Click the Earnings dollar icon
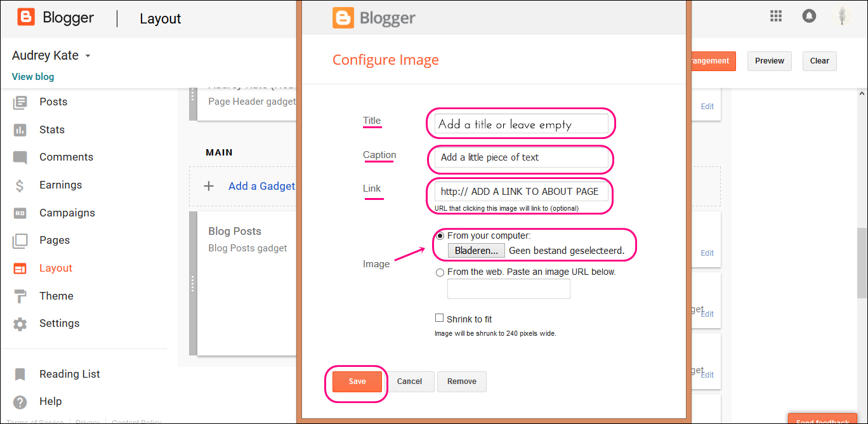This screenshot has height=424, width=868. (x=20, y=185)
